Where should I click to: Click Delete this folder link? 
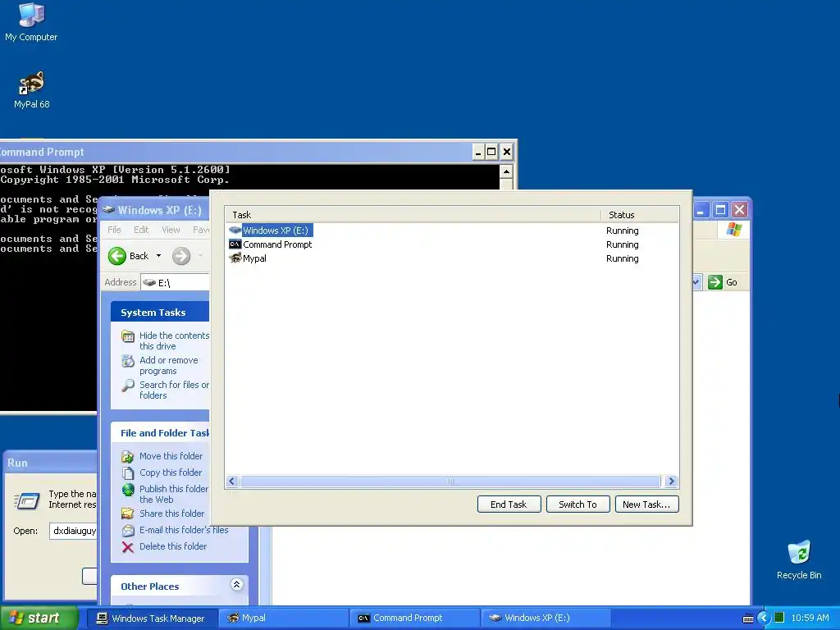coord(173,546)
